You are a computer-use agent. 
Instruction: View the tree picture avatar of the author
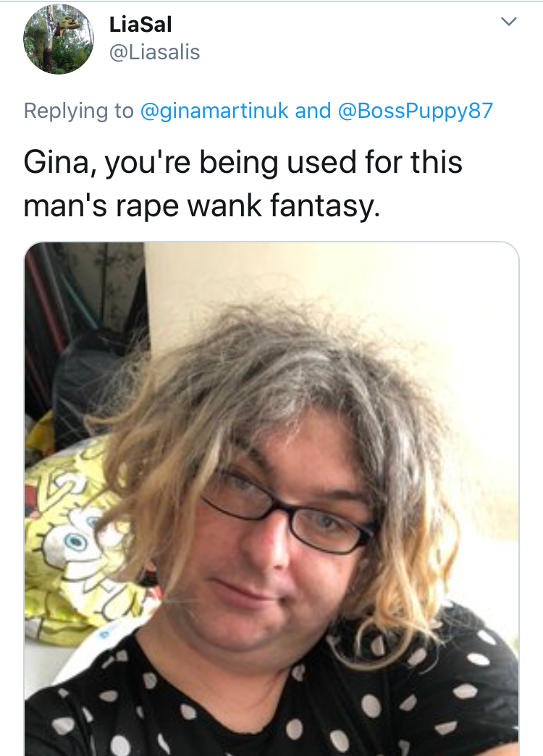tap(59, 38)
